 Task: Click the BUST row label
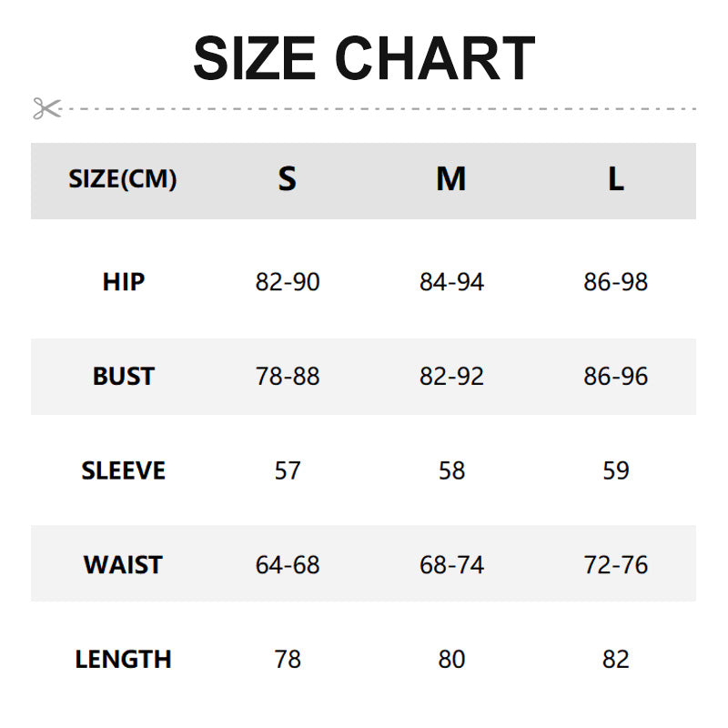tap(124, 377)
